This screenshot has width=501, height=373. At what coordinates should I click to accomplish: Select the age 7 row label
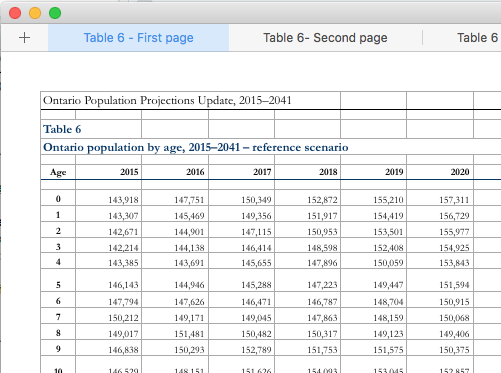point(58,316)
